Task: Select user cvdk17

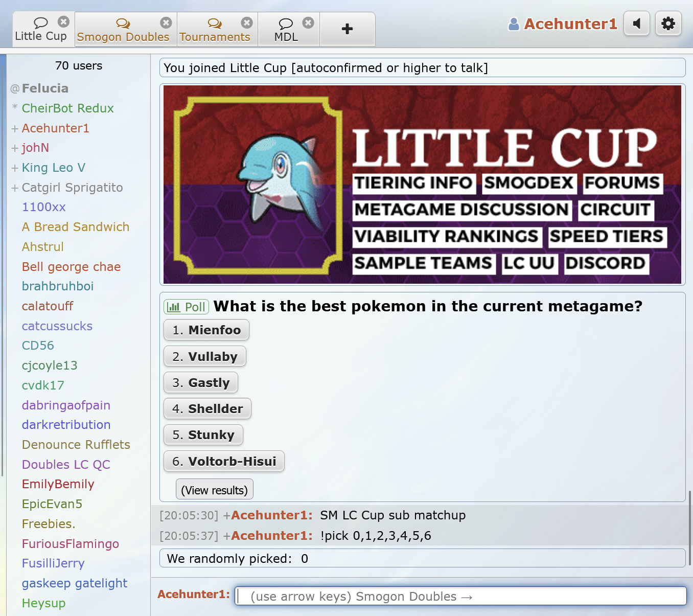Action: 43,385
